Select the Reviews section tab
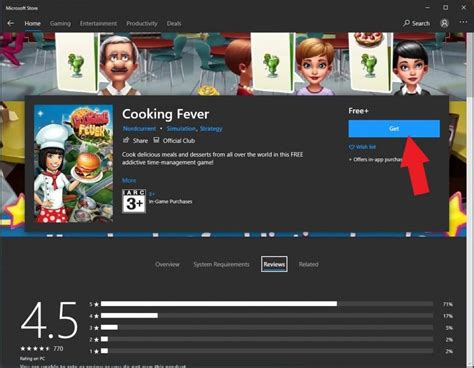The image size is (474, 368). [x=274, y=264]
